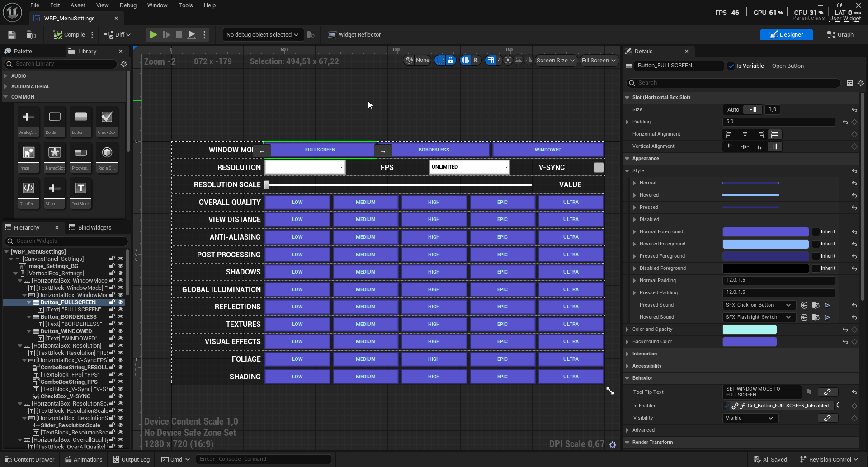Browse to Hovered Sound asset in content browser
This screenshot has height=467, width=868.
pos(816,317)
